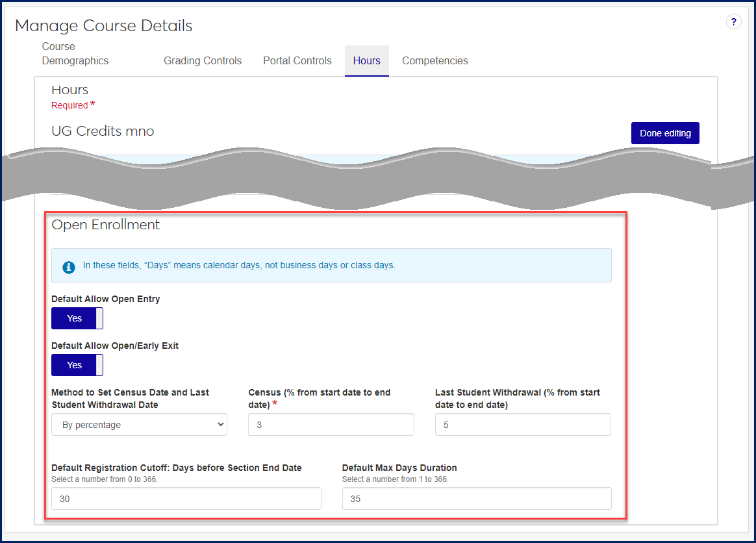Click the Default Allow Open Entry label
756x543 pixels.
(105, 299)
